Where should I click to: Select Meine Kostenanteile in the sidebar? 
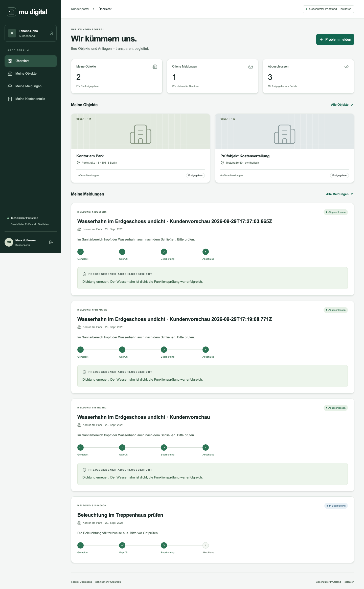coord(31,99)
